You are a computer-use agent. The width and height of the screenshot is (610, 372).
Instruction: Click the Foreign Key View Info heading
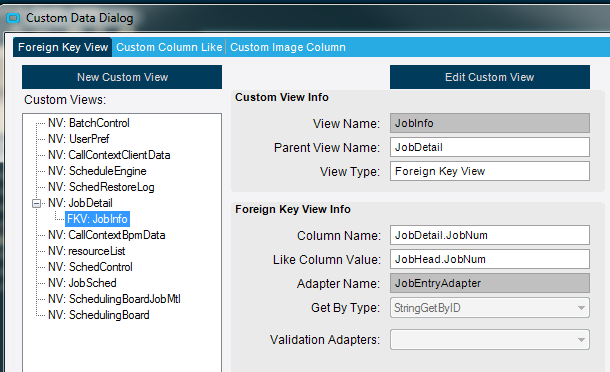click(x=293, y=209)
